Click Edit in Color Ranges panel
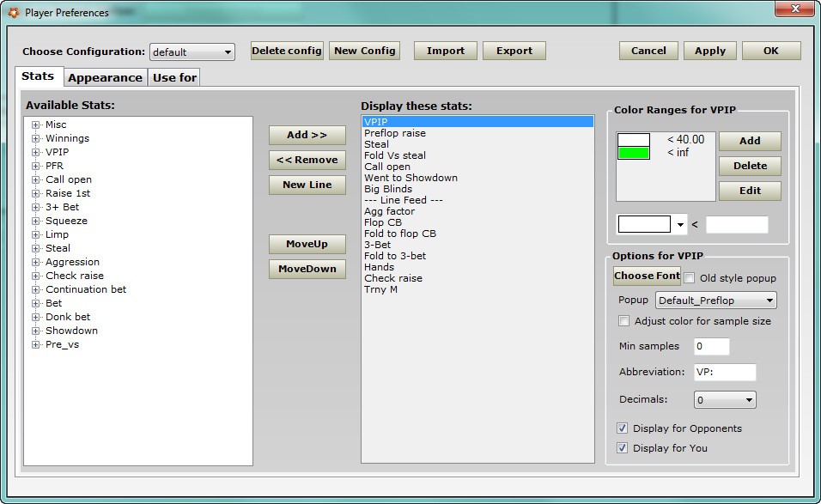The width and height of the screenshot is (821, 504). click(x=750, y=191)
